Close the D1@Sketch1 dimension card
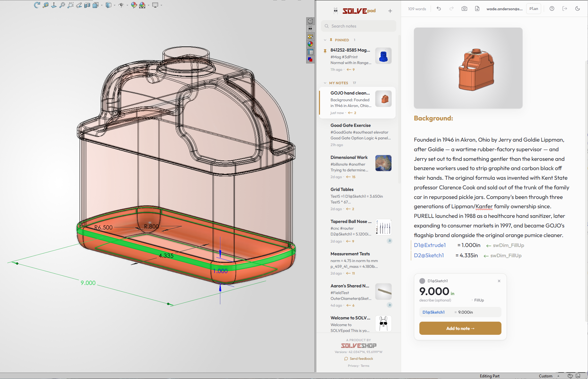The image size is (588, 379). coord(499,281)
